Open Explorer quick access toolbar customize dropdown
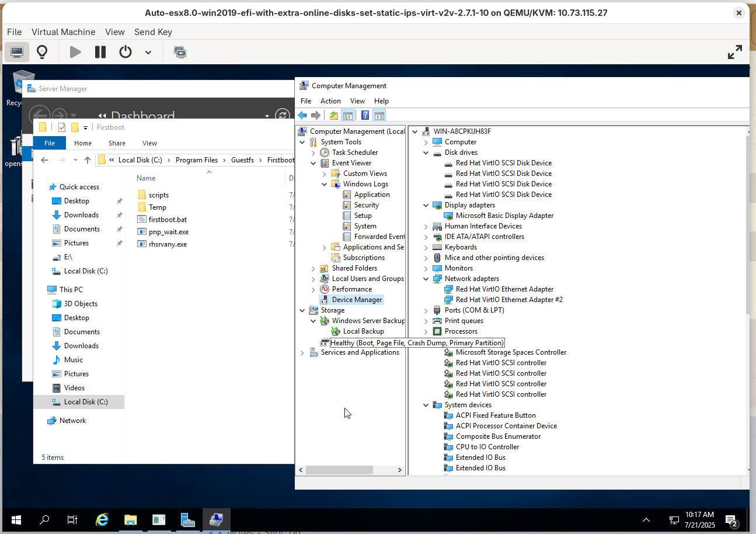Viewport: 756px width, 534px height. (x=85, y=127)
